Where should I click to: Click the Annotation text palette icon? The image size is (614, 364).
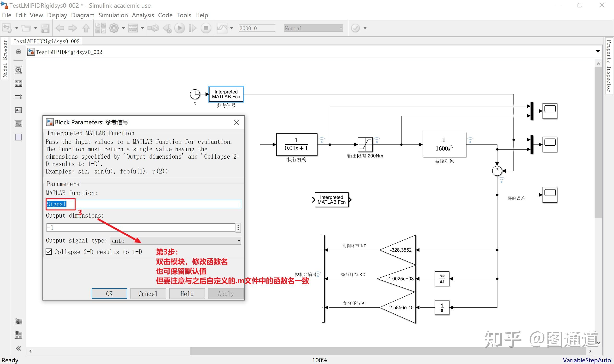[x=18, y=110]
